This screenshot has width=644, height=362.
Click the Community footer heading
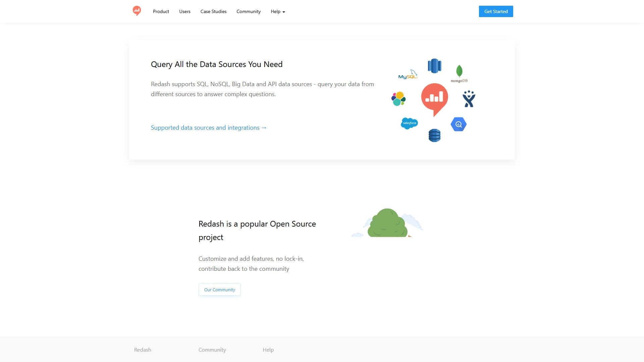[212, 350]
